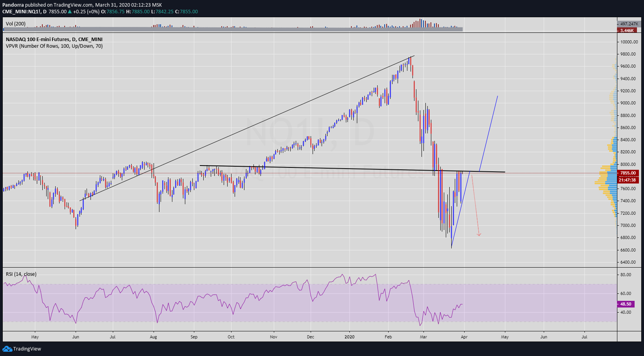Click the 21:47:38 bar countdown label
644x356 pixels.
628,180
